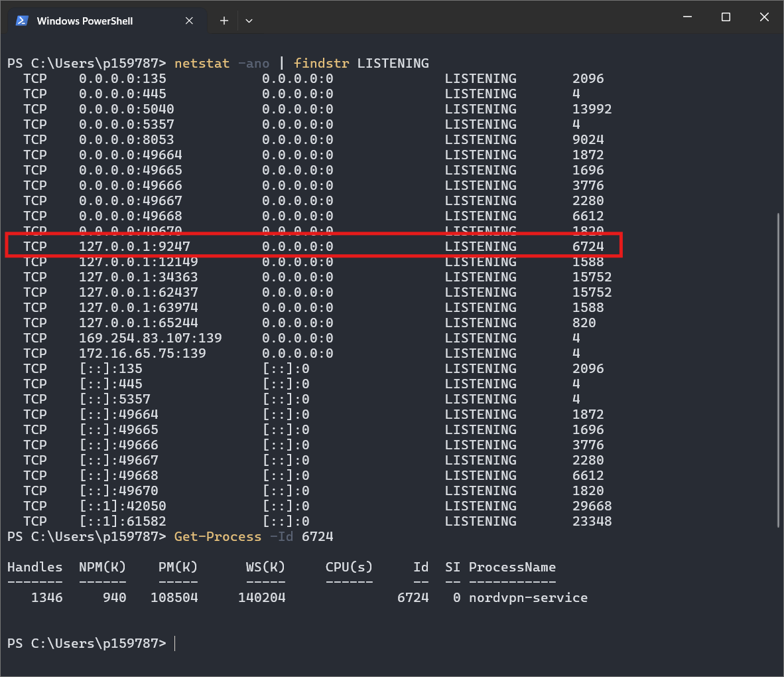This screenshot has height=677, width=784.
Task: Click address 127.0.0.1:62437
Action: [x=139, y=293]
